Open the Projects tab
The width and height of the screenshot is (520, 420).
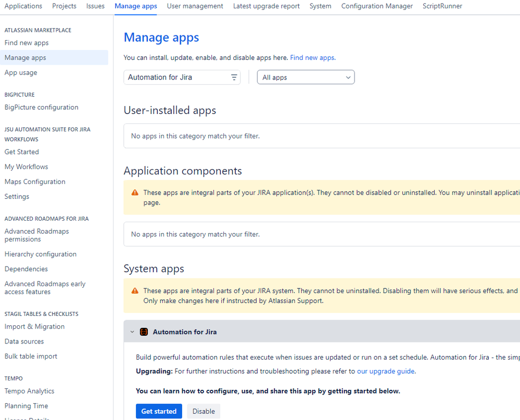(x=64, y=6)
